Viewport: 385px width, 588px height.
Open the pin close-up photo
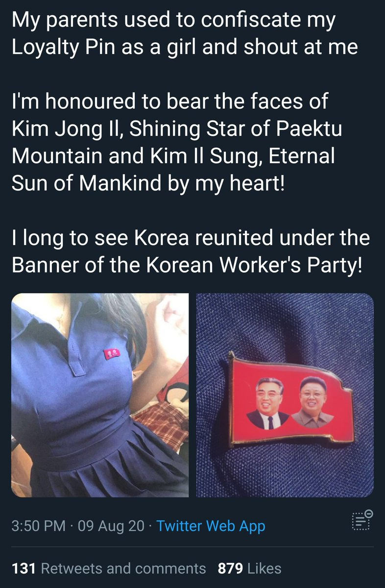tap(285, 395)
